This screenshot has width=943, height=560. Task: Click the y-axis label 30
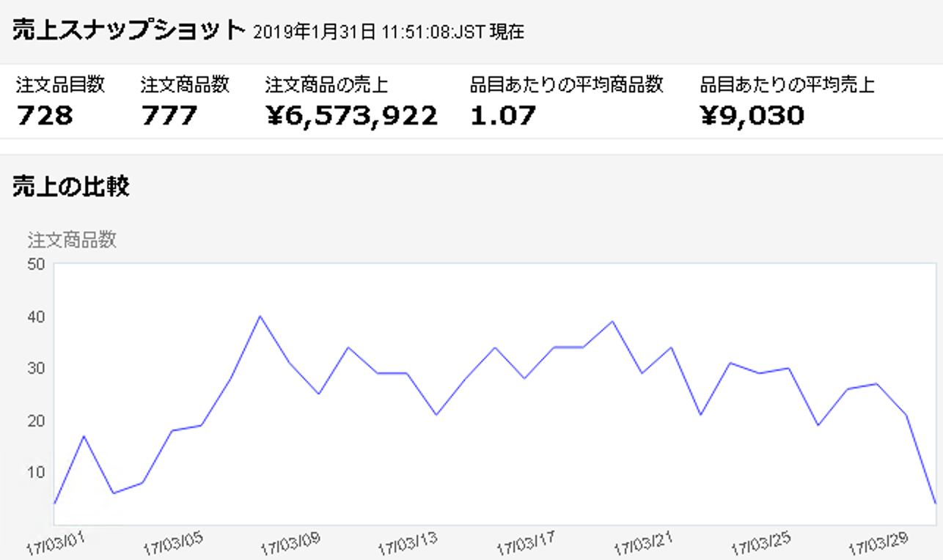[36, 369]
